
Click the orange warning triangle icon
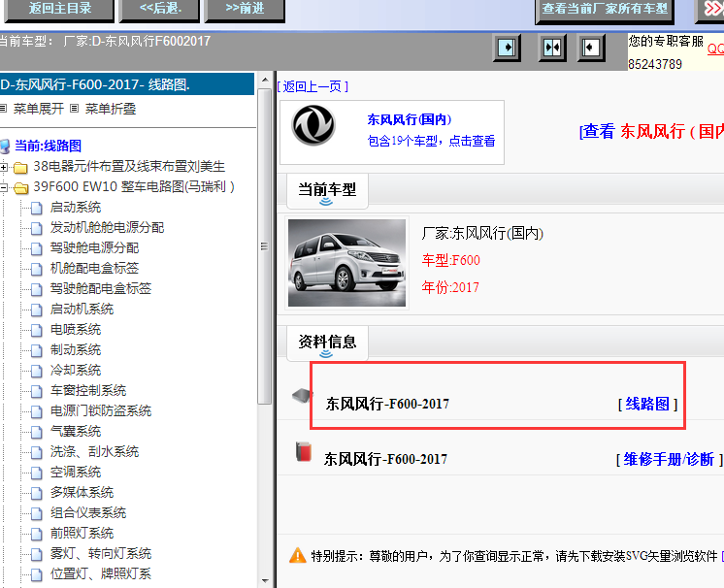coord(298,555)
